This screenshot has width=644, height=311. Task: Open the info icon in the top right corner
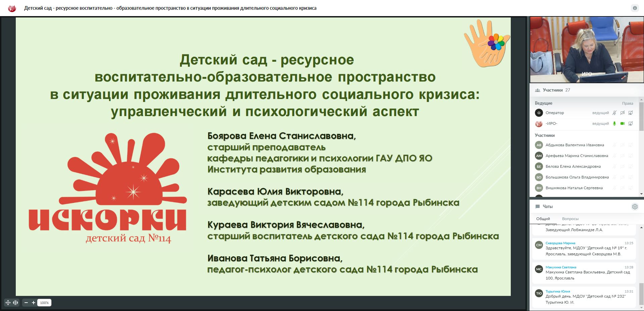635,8
